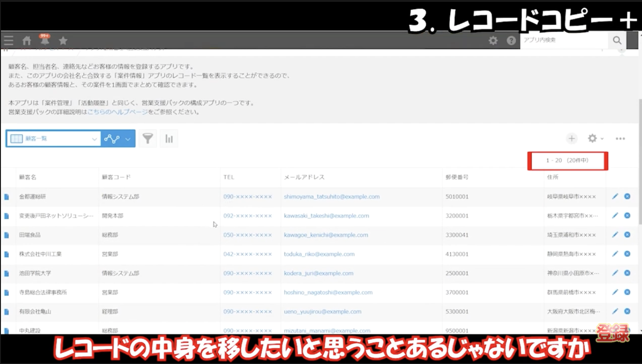642x364 pixels.
Task: Open the hamburger navigation menu
Action: tap(8, 40)
